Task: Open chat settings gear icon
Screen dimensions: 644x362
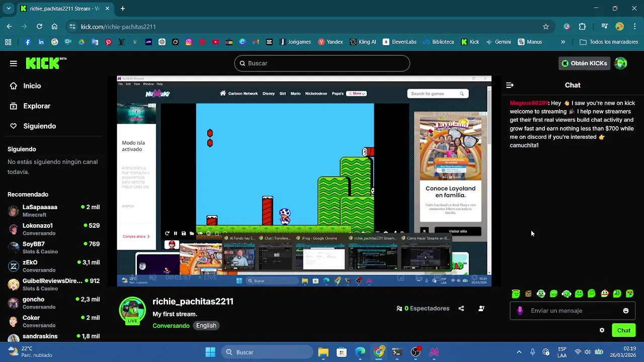Action: [602, 330]
